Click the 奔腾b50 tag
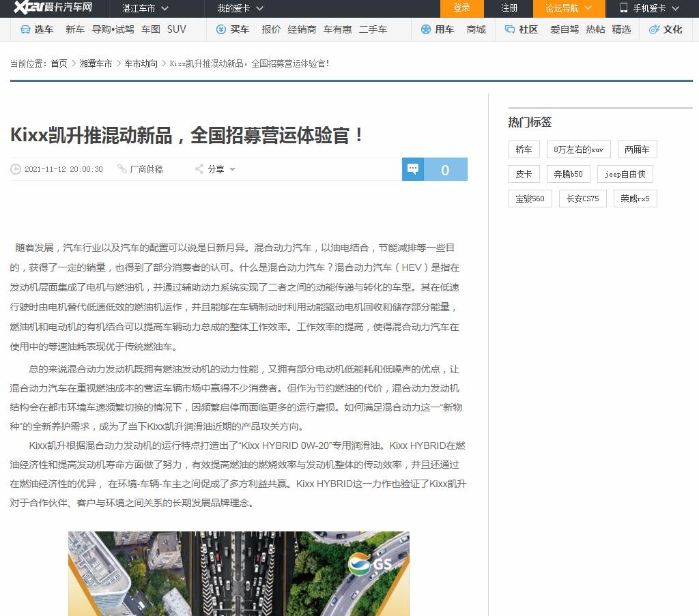 [x=569, y=174]
